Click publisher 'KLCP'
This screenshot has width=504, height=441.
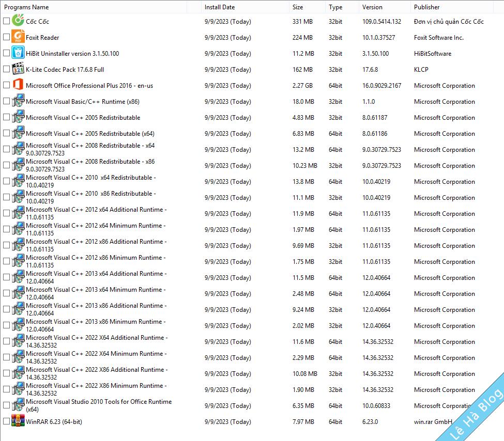[x=421, y=70]
